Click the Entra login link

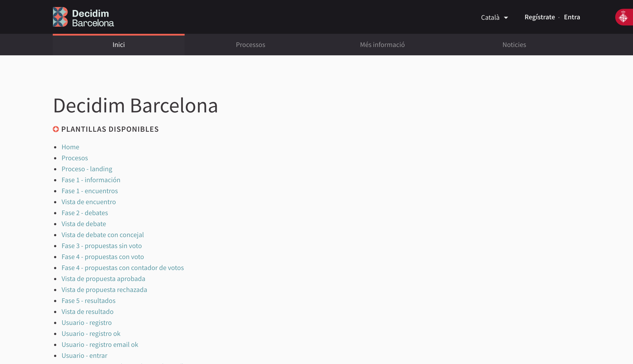tap(572, 17)
